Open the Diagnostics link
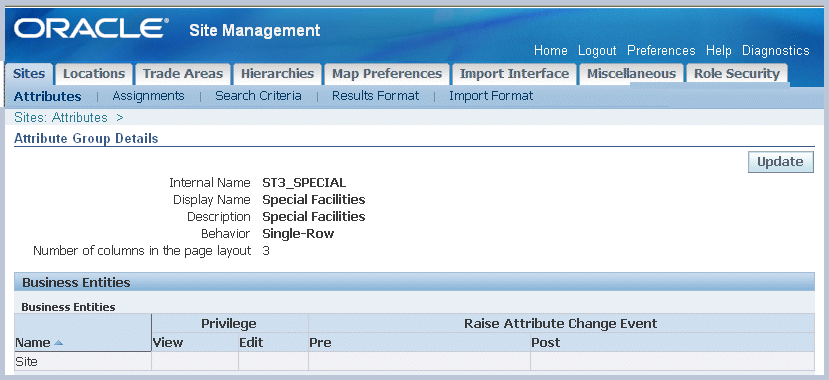Viewport: 829px width, 380px height. 776,51
